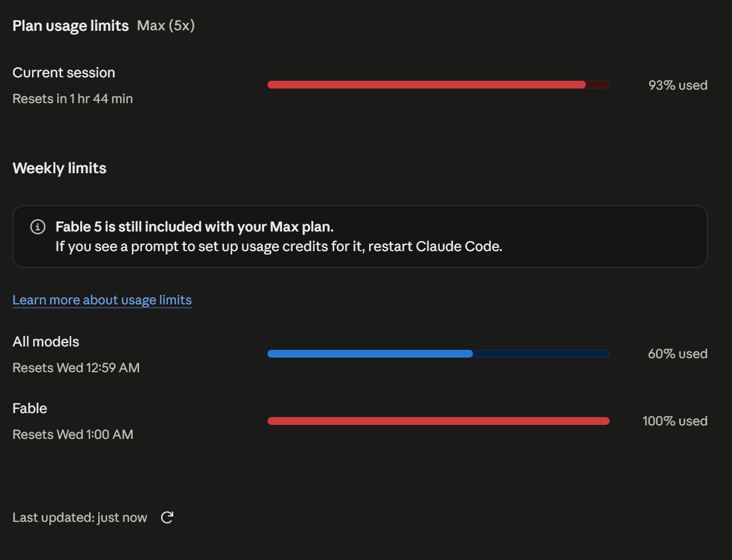Click the Resets in 1 hr 44 min text
Image resolution: width=732 pixels, height=560 pixels.
[x=73, y=99]
